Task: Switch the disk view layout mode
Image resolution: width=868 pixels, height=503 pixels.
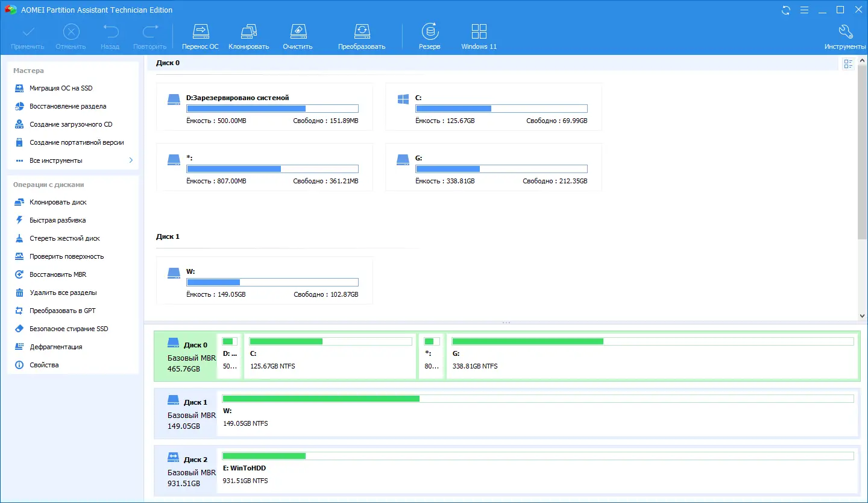Action: tap(848, 63)
